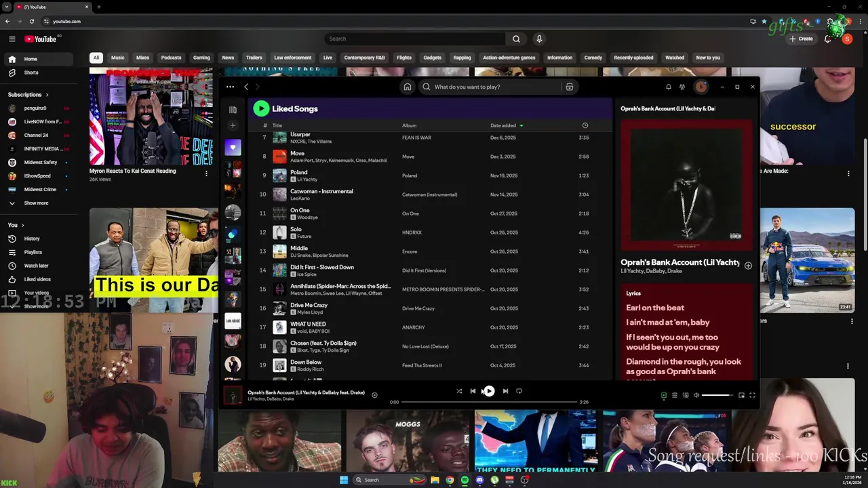Image resolution: width=868 pixels, height=488 pixels.
Task: Expand the 'You' section on YouTube
Action: (16, 225)
